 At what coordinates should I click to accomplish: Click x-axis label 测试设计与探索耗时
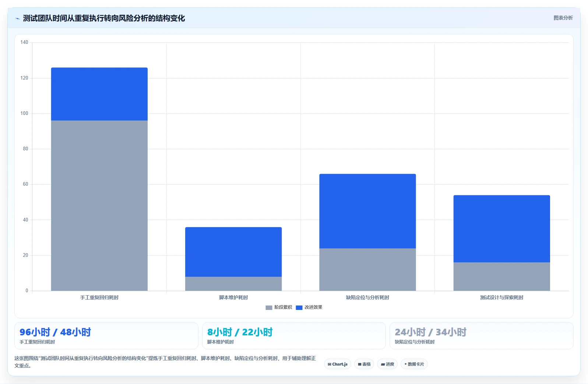pyautogui.click(x=501, y=297)
